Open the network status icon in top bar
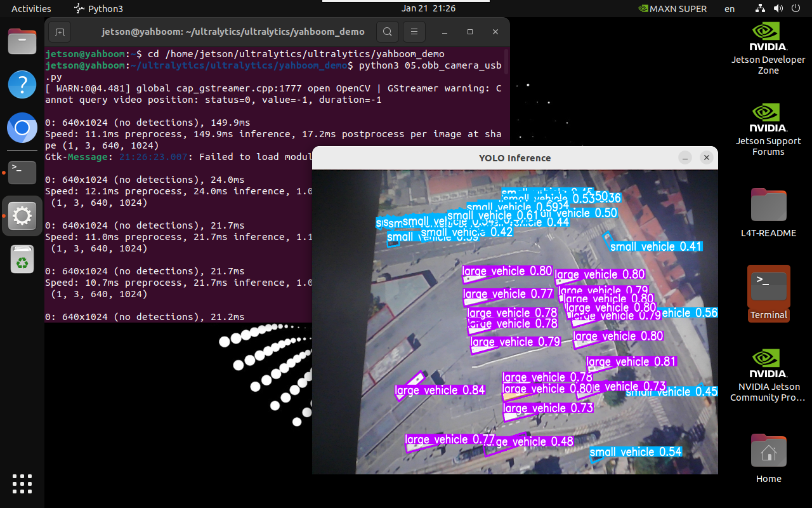Image resolution: width=812 pixels, height=508 pixels. click(761, 9)
